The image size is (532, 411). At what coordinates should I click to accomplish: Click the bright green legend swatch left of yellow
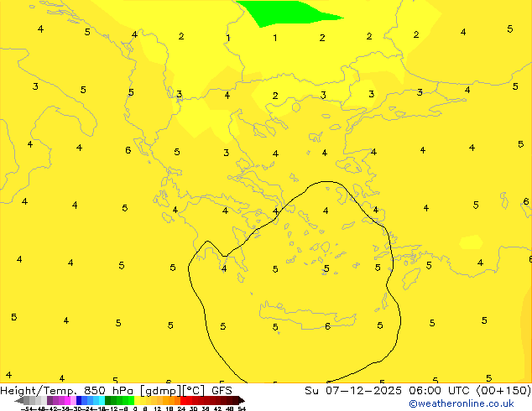click(131, 400)
